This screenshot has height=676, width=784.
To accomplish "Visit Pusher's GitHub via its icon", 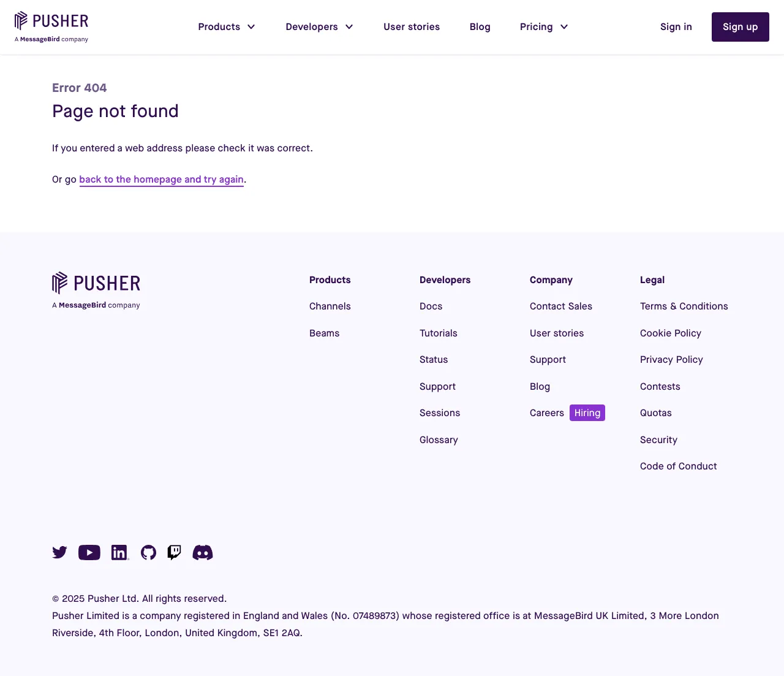I will [x=148, y=552].
